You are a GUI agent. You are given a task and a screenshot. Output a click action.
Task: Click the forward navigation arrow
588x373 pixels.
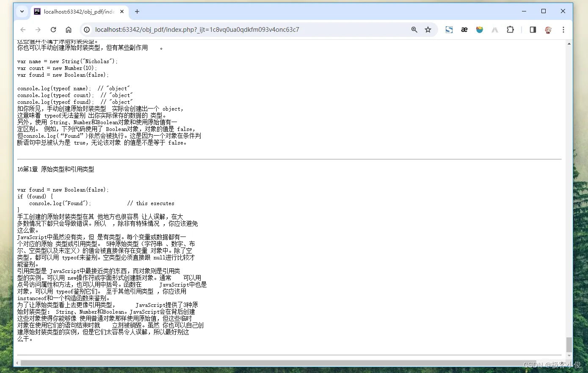(38, 30)
